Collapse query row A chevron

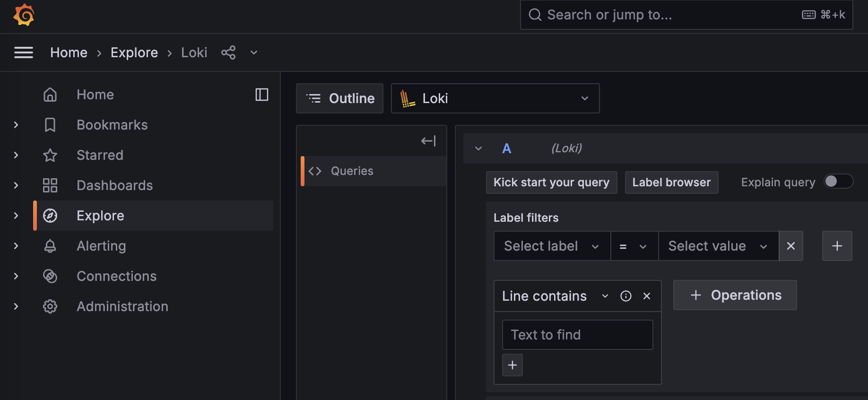point(478,148)
